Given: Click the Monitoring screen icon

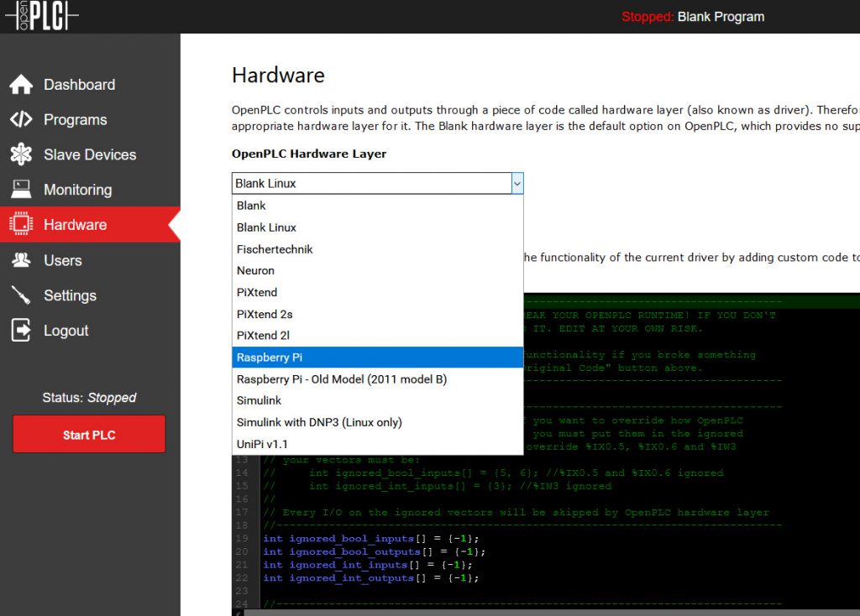Looking at the screenshot, I should [x=21, y=190].
